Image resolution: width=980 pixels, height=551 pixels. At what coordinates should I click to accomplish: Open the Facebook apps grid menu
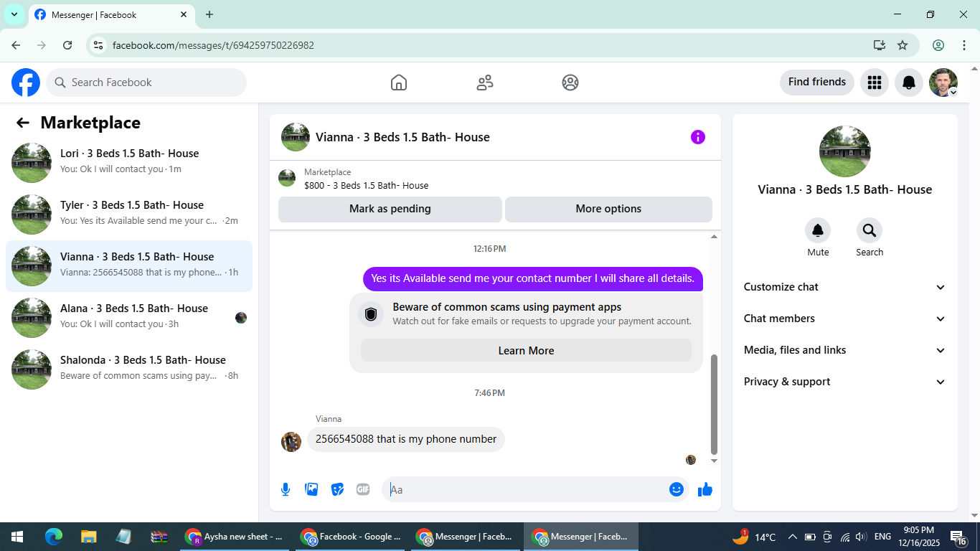(x=874, y=83)
